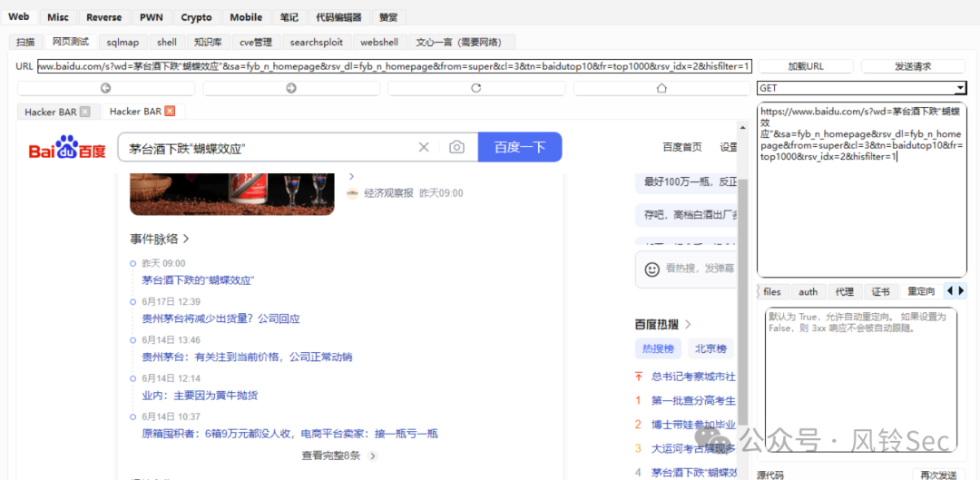Select the auth request option tab

808,291
